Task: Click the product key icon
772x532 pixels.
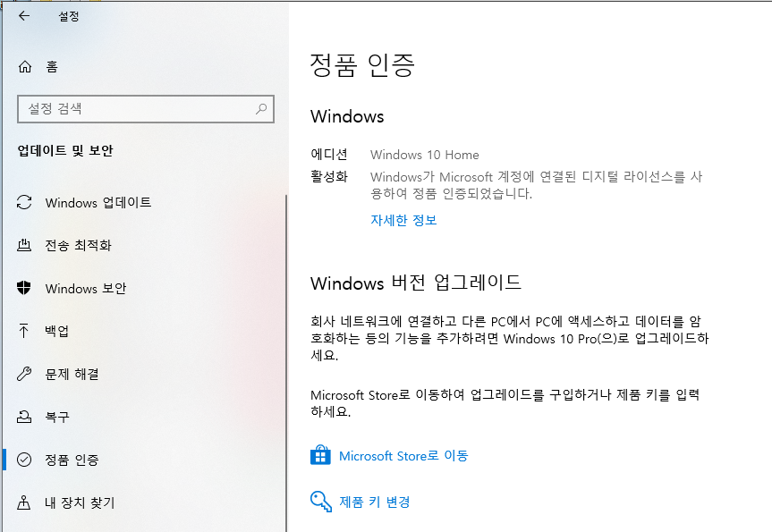Action: pos(321,502)
